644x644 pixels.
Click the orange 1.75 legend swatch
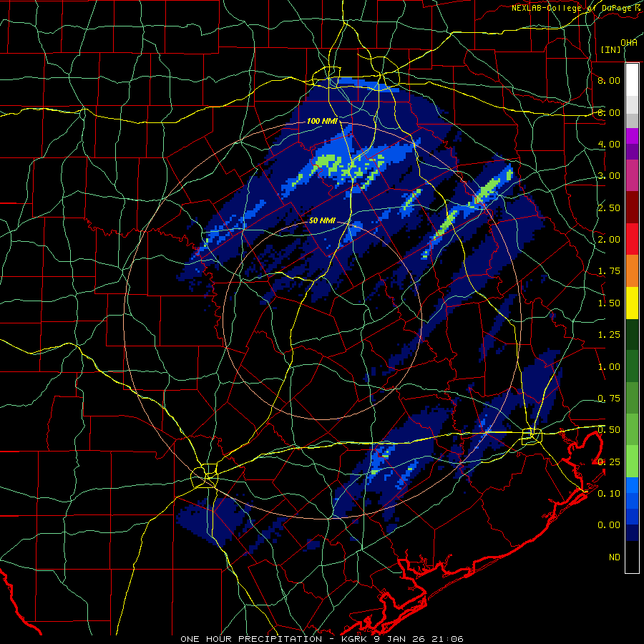click(x=632, y=270)
